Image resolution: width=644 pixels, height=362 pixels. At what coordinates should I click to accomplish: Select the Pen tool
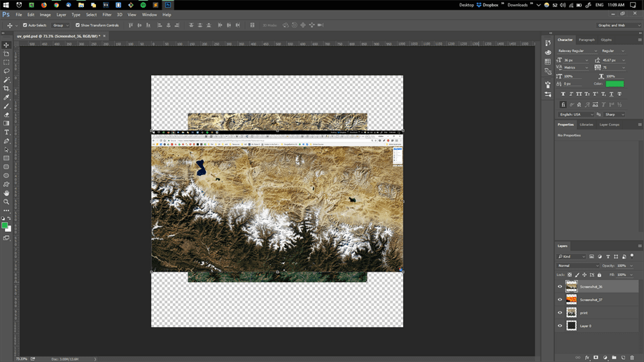(x=6, y=141)
